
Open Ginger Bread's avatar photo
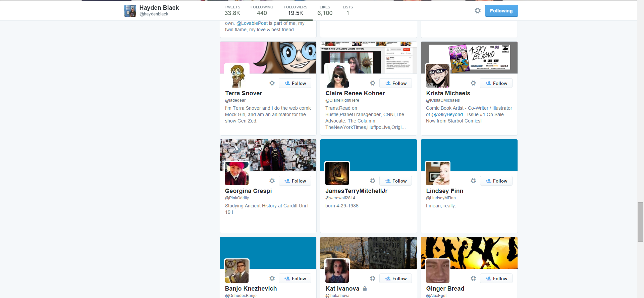438,271
